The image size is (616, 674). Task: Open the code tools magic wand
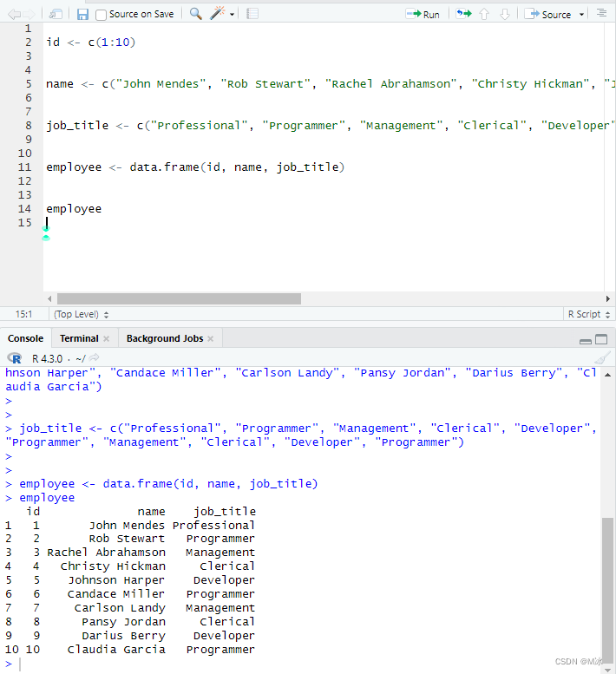click(x=217, y=13)
